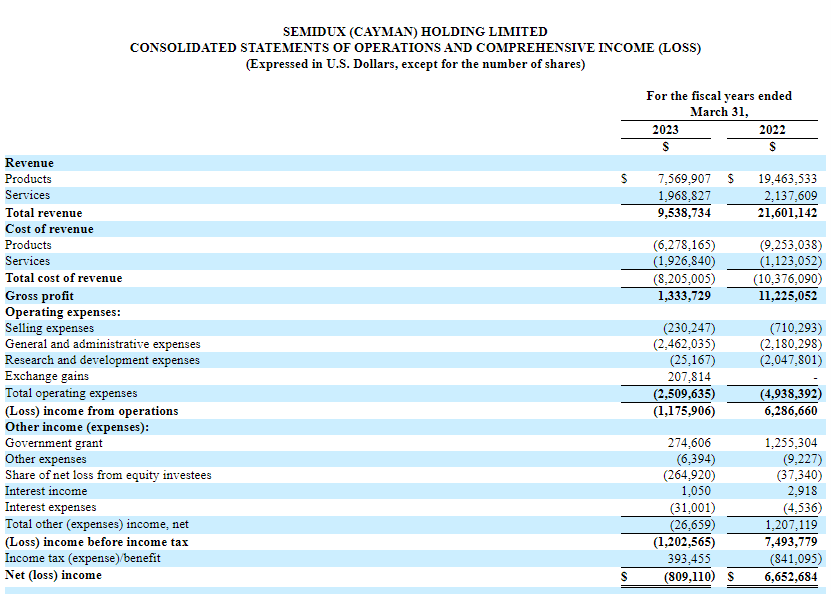Screen dimensions: 831x594
Task: Click "Total other (expenses) income, net" label
Action: [96, 524]
